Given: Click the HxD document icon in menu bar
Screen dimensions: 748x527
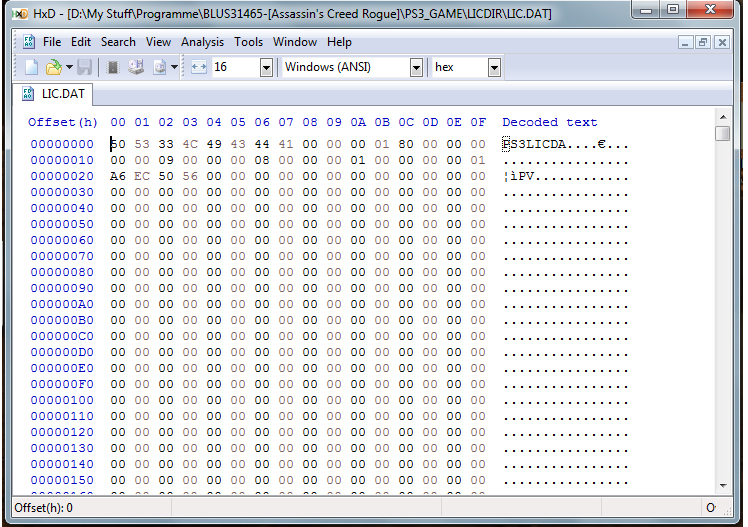Looking at the screenshot, I should pos(29,42).
